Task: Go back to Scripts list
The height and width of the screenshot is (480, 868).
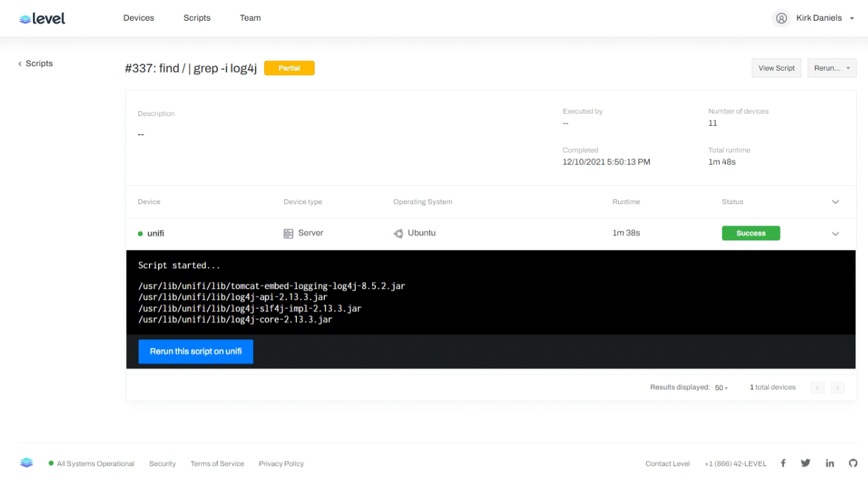Action: coord(36,63)
